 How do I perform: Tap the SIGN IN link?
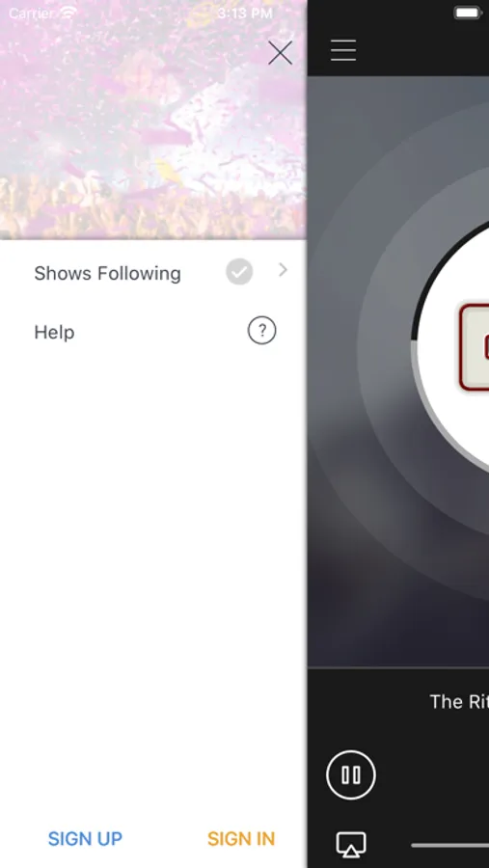[241, 839]
